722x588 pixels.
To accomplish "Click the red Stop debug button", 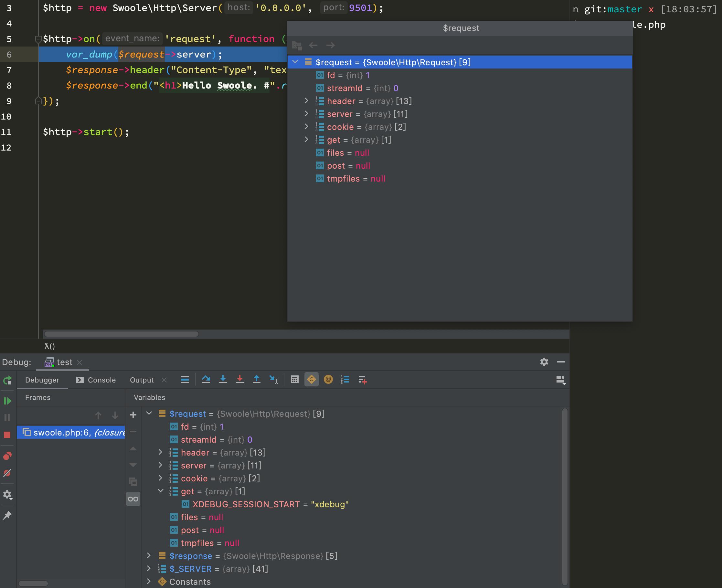I will pyautogui.click(x=7, y=435).
